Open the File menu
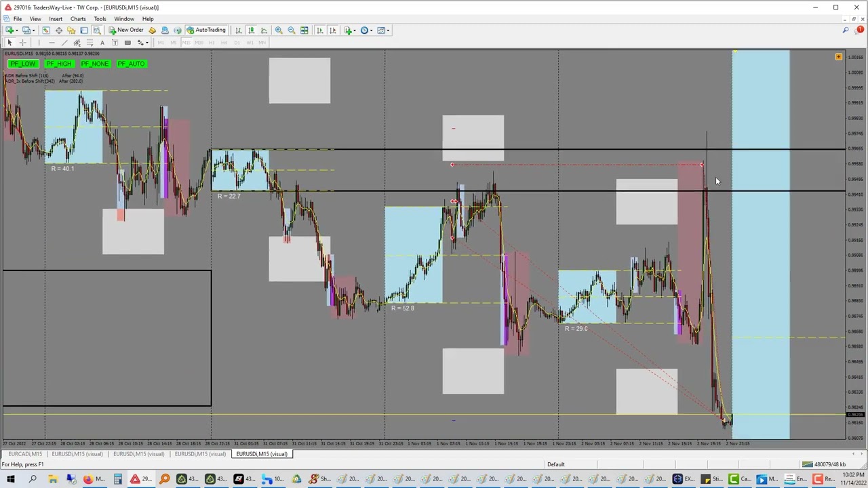 tap(18, 19)
